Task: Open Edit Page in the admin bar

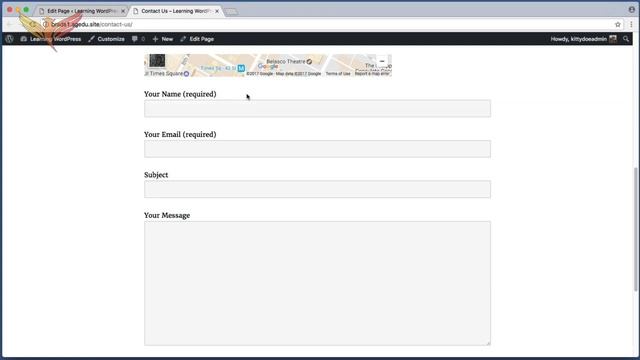Action: [x=197, y=39]
